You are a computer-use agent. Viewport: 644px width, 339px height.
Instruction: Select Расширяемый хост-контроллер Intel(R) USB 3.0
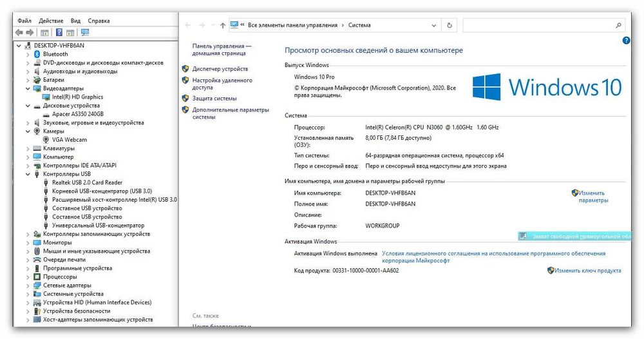click(114, 200)
